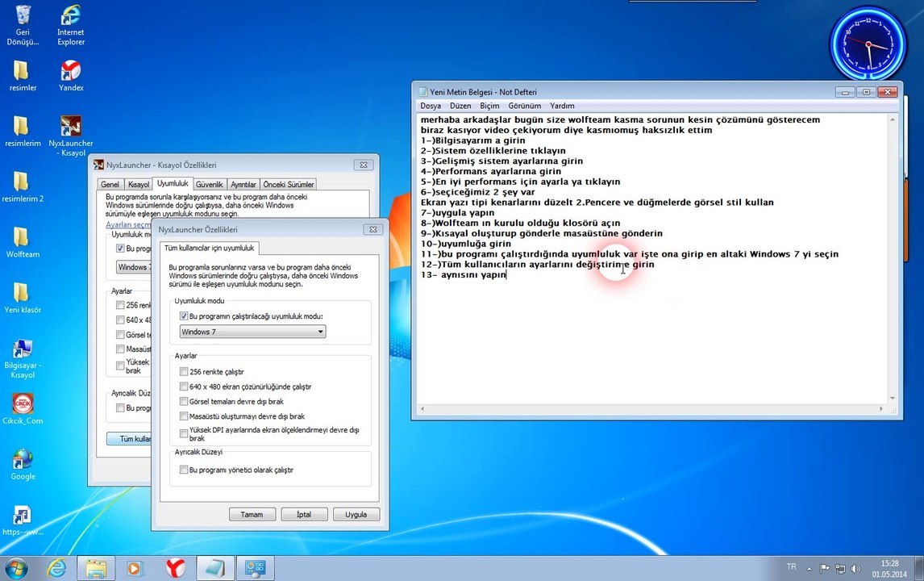Image resolution: width=924 pixels, height=581 pixels.
Task: Select the Uyumluluk tab
Action: (x=173, y=183)
